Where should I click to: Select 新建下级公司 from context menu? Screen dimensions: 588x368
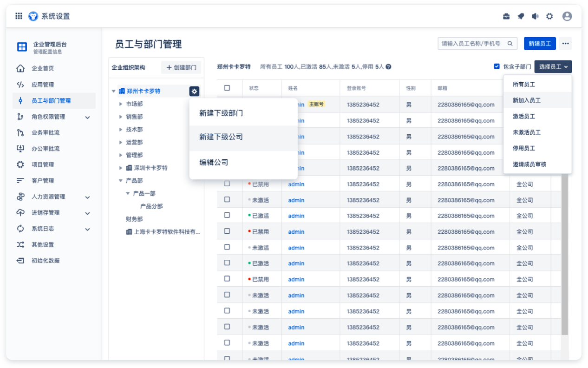221,138
